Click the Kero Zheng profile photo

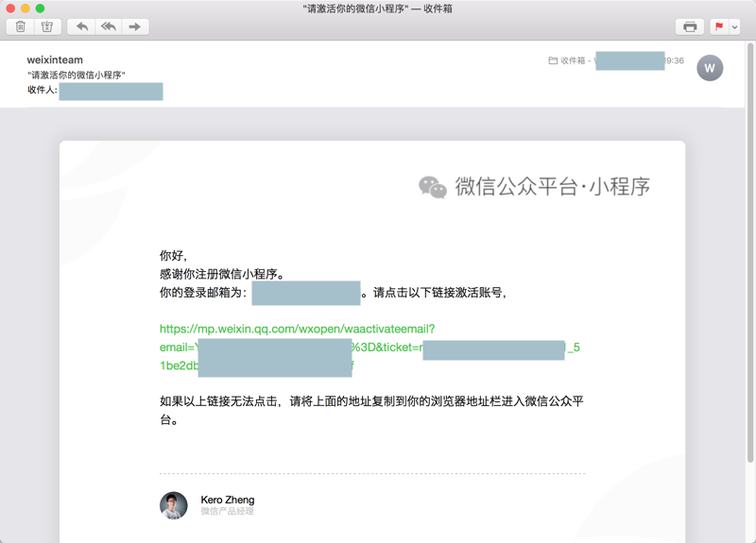174,505
